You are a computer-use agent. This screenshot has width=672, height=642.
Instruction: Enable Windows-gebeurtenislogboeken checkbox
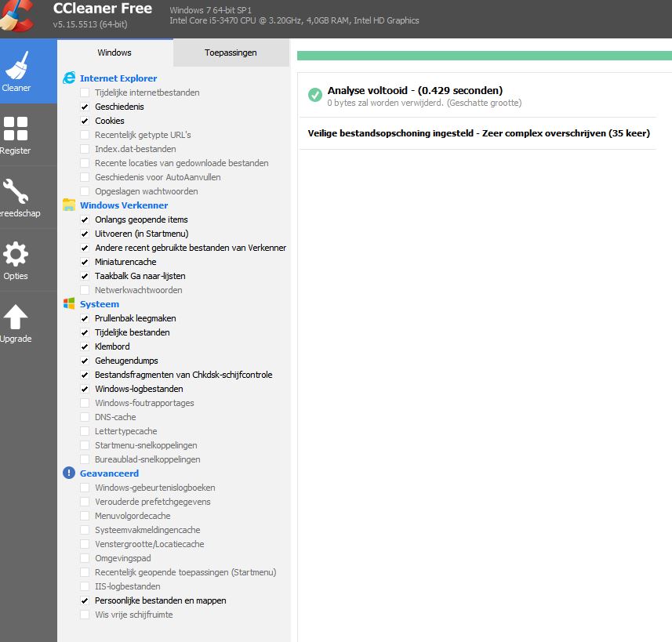pos(85,488)
